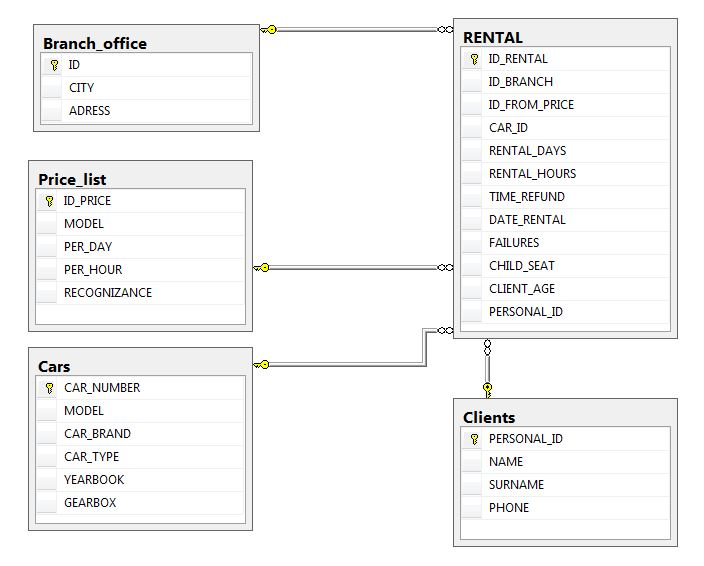Click the ID_FROM_PRICE column in RENTAL

(531, 105)
